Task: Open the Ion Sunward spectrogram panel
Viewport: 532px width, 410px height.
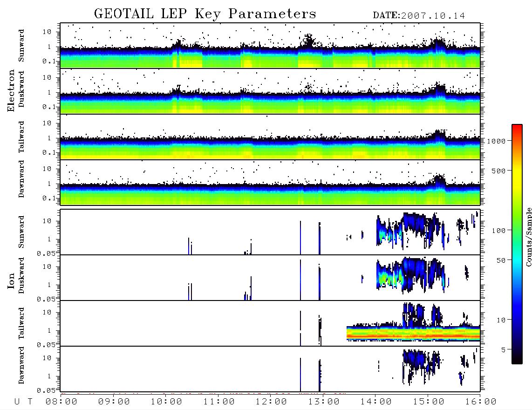Action: tap(270, 232)
